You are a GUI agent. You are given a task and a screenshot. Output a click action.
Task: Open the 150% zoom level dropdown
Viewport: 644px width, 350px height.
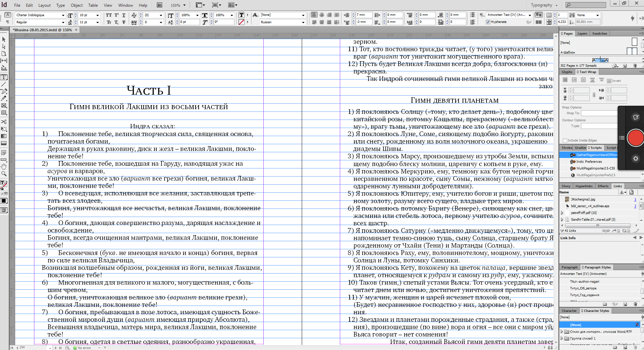tap(184, 5)
